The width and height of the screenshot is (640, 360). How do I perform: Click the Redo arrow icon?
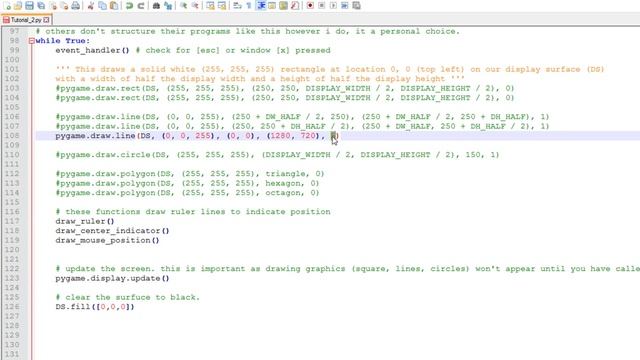point(140,6)
